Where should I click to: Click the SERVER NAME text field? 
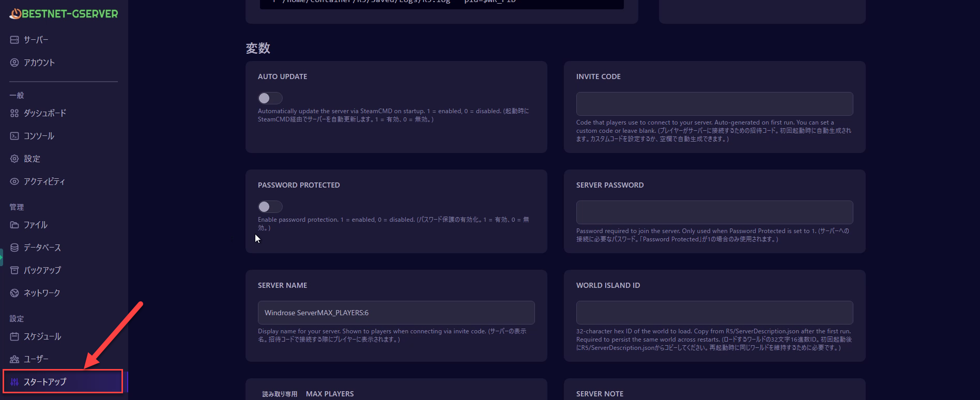click(396, 313)
